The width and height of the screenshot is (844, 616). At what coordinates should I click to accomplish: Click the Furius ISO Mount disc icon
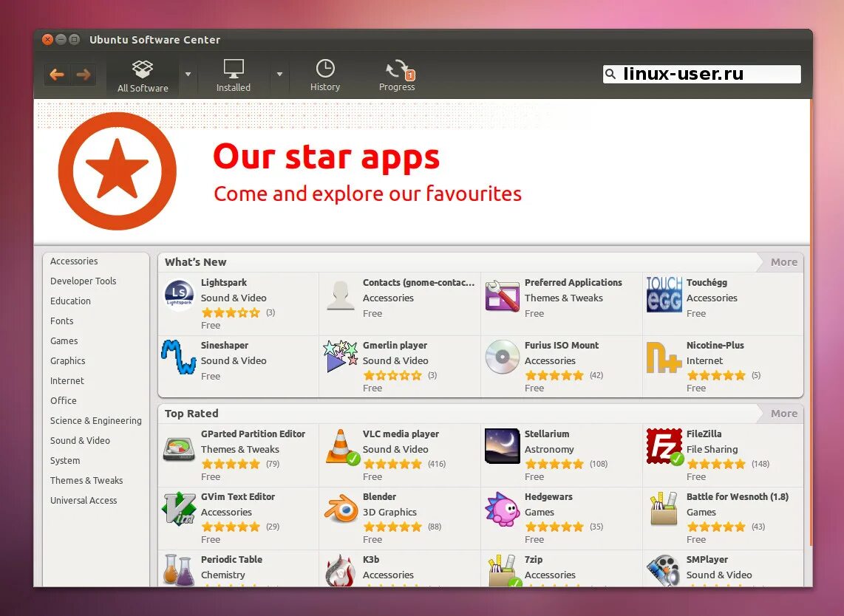tap(503, 357)
